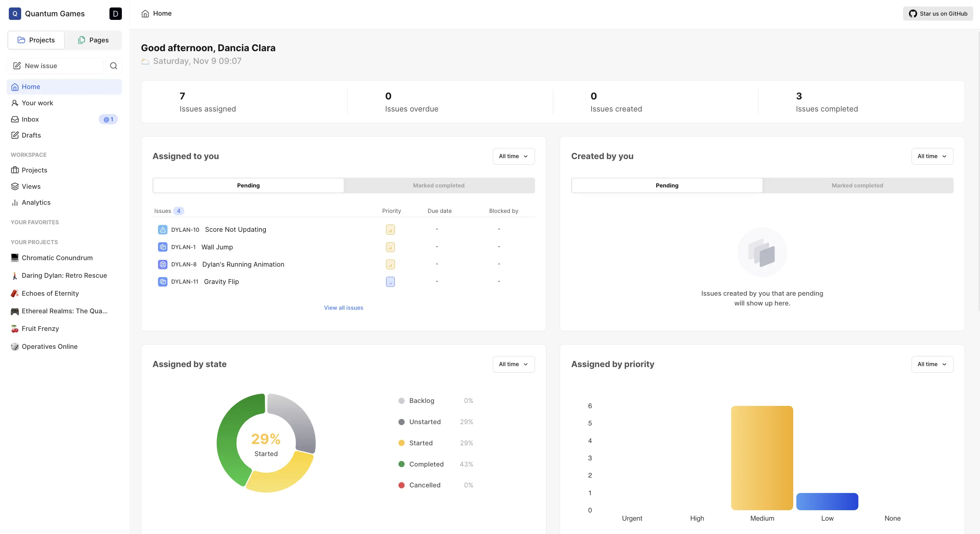The height and width of the screenshot is (534, 980).
Task: Open Assigned by priority All time dropdown
Action: [932, 364]
